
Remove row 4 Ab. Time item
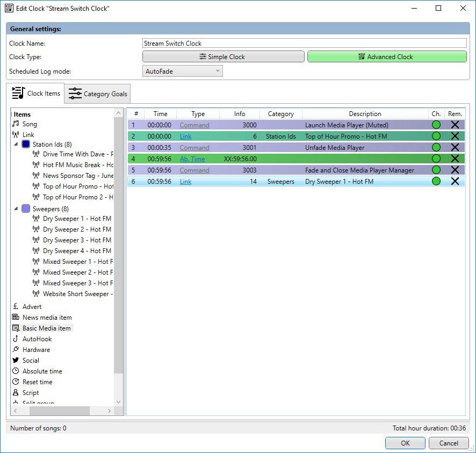tap(455, 159)
